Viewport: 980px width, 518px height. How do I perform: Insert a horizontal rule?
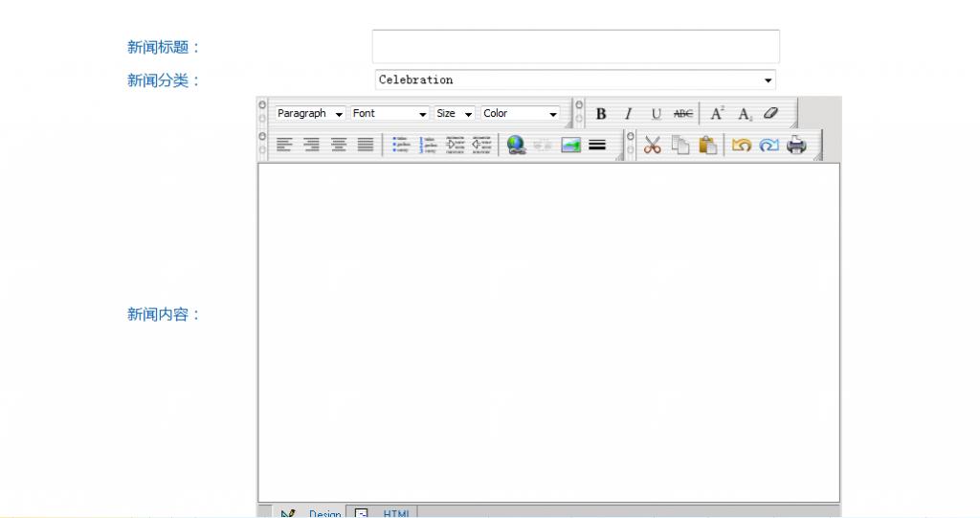(597, 146)
